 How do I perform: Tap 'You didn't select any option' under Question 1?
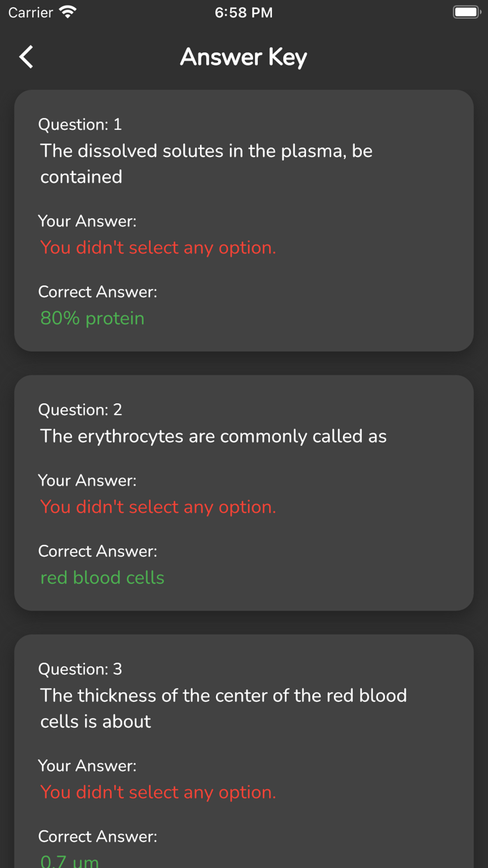click(158, 248)
